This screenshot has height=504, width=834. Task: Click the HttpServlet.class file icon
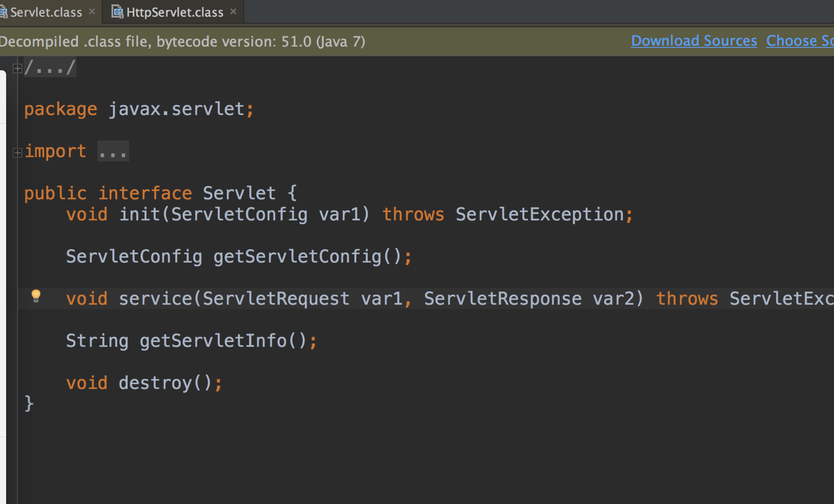point(117,12)
